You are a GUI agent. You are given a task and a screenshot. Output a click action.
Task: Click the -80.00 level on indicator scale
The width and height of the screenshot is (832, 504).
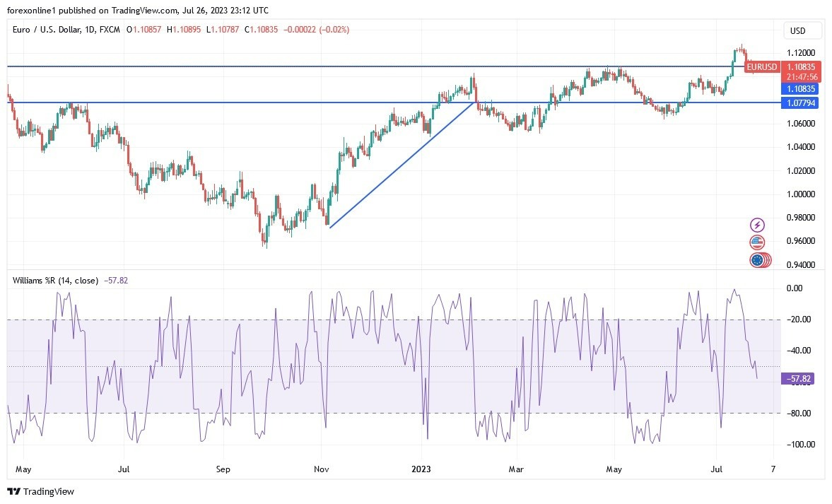[799, 413]
